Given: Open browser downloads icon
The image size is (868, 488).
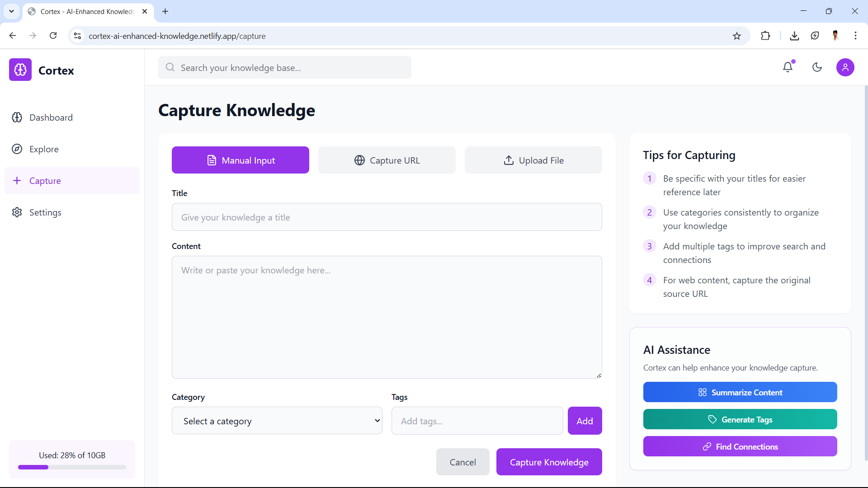Looking at the screenshot, I should click(x=794, y=36).
